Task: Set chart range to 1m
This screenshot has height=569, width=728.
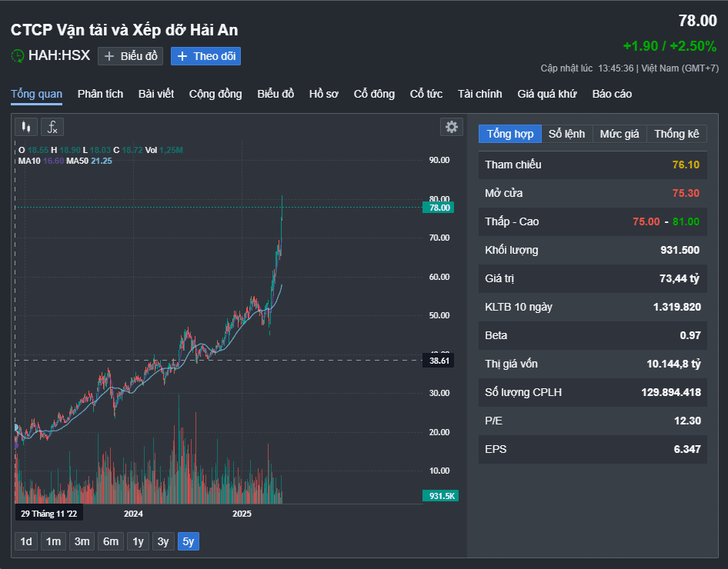Action: tap(53, 541)
